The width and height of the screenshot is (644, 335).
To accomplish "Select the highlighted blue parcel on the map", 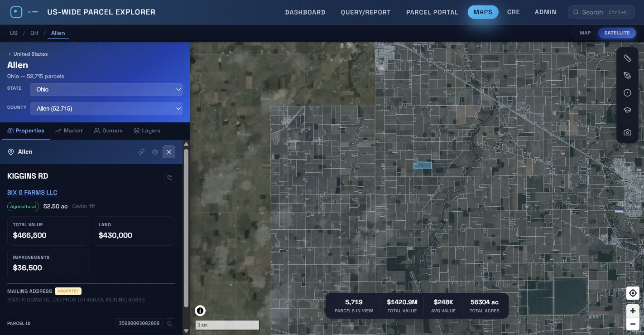I will pos(423,165).
